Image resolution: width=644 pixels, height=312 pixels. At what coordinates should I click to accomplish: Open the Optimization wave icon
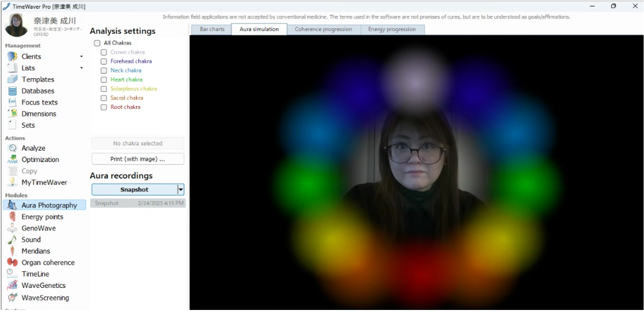(x=13, y=159)
